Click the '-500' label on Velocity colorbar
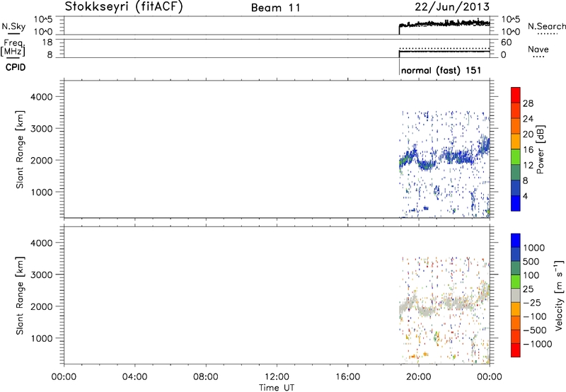This screenshot has height=392, width=566. coord(534,330)
